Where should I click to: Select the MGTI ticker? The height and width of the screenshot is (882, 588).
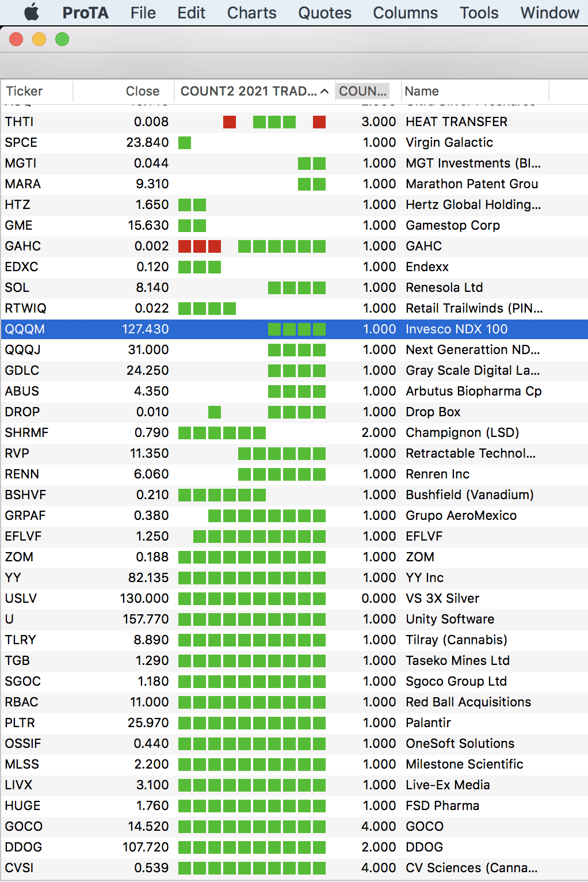[x=20, y=164]
